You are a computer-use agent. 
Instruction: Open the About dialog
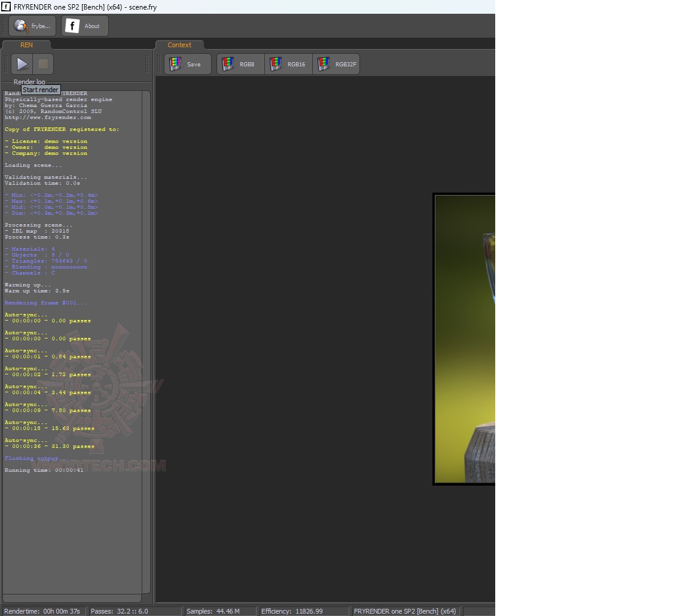tap(85, 26)
